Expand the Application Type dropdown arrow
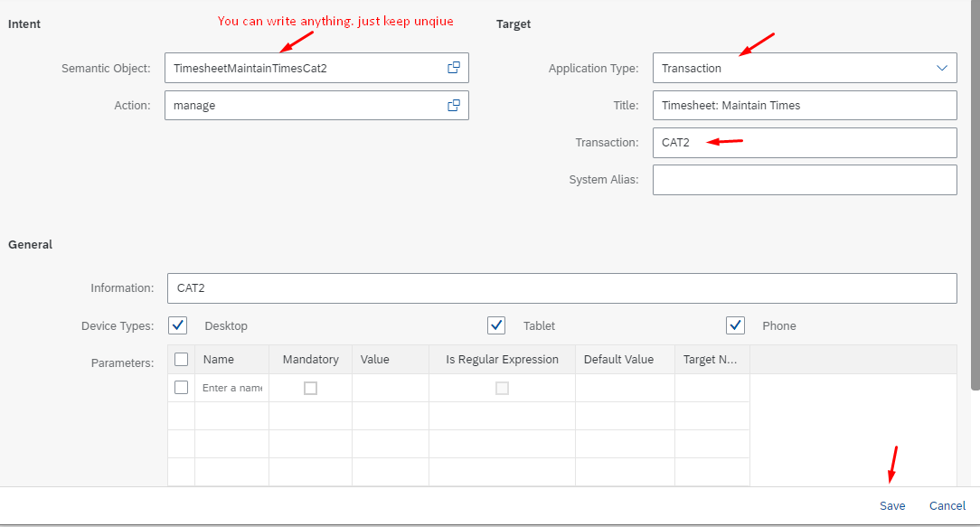 coord(942,68)
